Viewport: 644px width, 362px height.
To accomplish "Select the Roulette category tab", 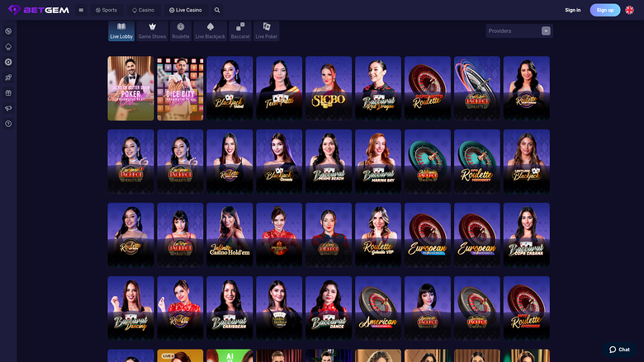I will coord(181,31).
